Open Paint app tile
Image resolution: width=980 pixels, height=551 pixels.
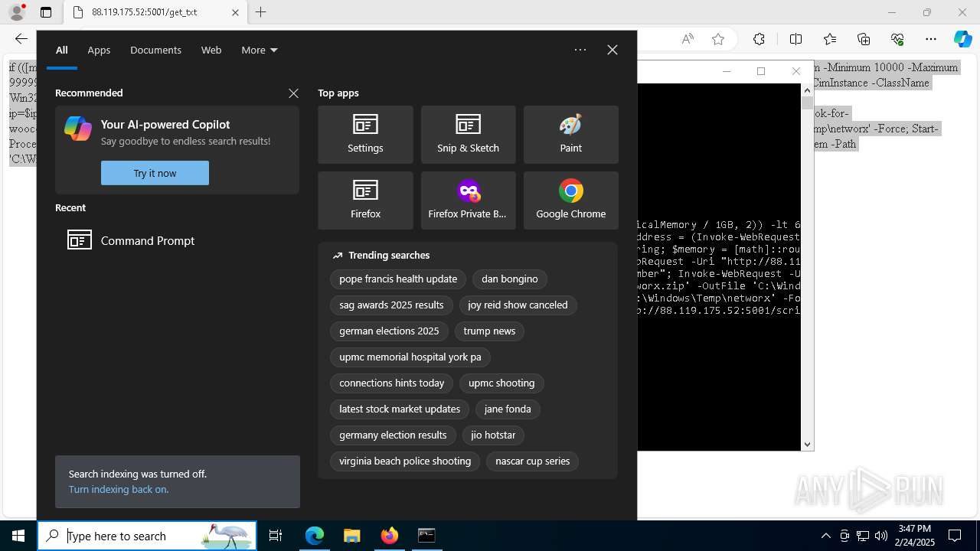(570, 135)
